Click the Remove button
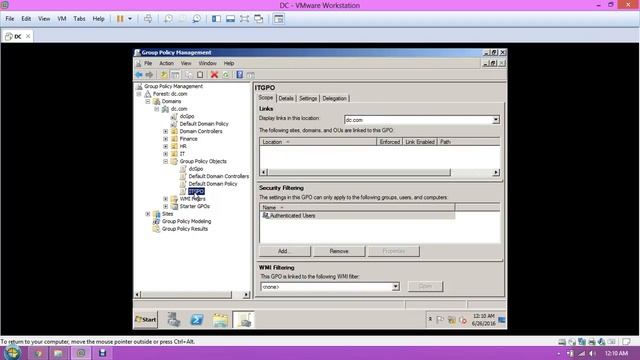 [x=339, y=251]
